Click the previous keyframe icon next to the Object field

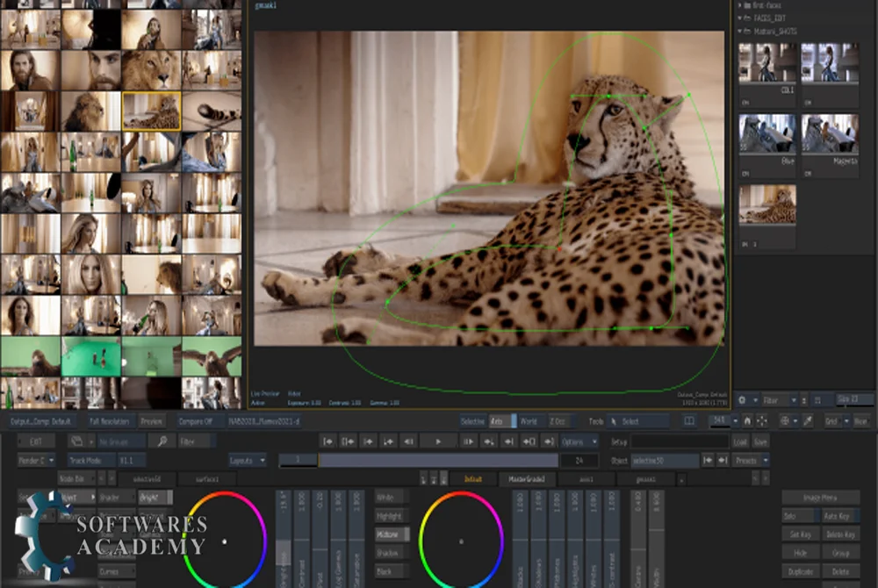pyautogui.click(x=708, y=460)
